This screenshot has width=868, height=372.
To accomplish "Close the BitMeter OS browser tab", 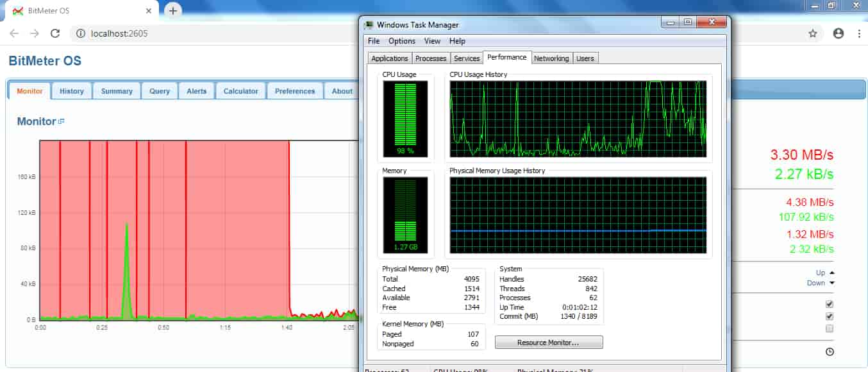I will (149, 11).
